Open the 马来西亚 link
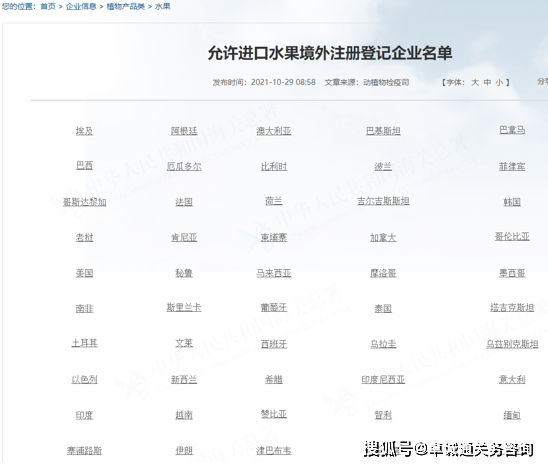 [x=274, y=273]
